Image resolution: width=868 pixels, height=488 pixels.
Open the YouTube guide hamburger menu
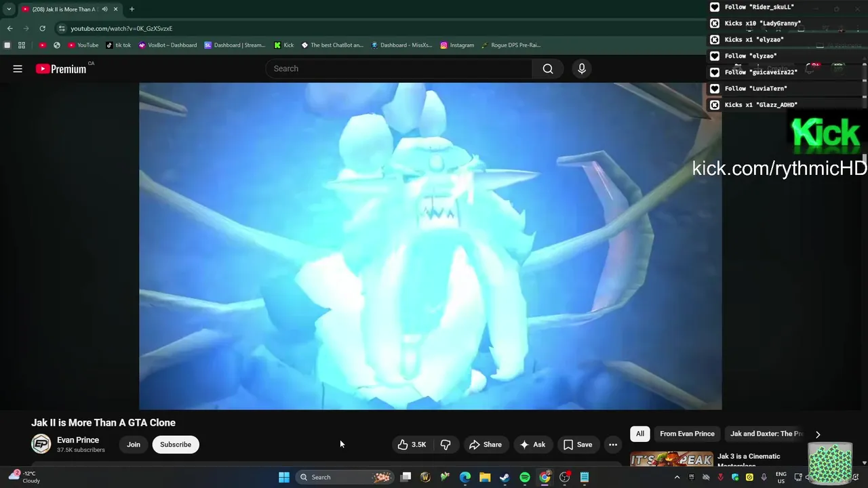coord(18,68)
